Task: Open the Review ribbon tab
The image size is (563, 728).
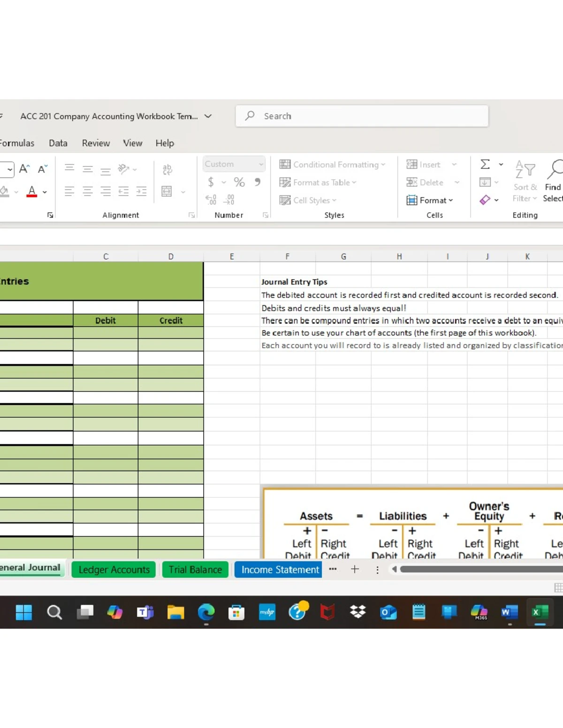Action: tap(96, 143)
